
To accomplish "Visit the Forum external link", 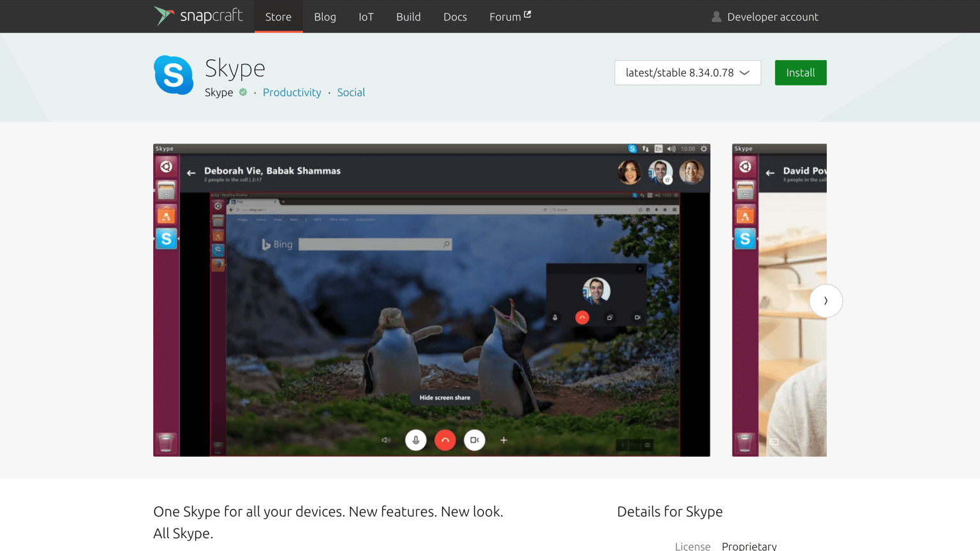I will click(510, 17).
